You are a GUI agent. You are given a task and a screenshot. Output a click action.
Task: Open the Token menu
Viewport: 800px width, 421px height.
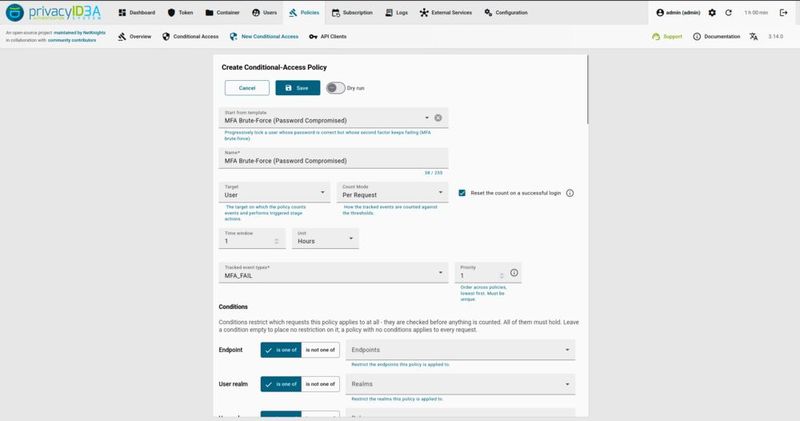[x=180, y=13]
